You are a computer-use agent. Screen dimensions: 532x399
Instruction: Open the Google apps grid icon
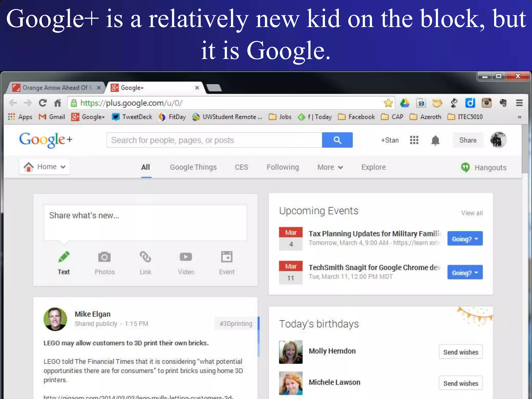(x=414, y=140)
